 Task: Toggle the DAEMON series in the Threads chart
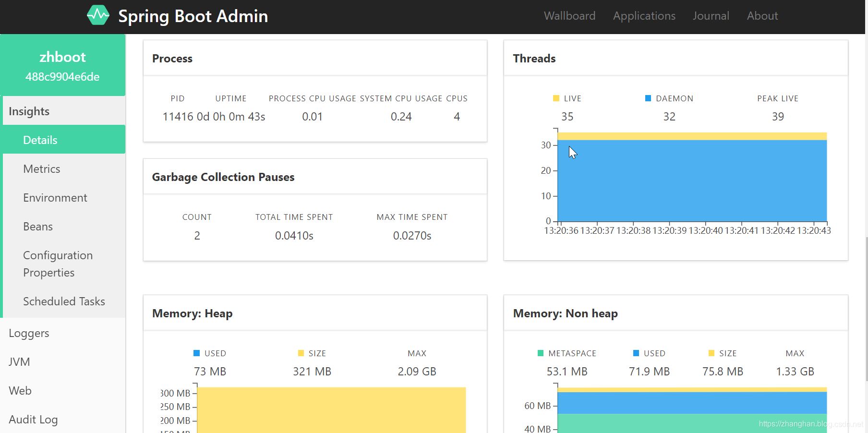pos(668,98)
